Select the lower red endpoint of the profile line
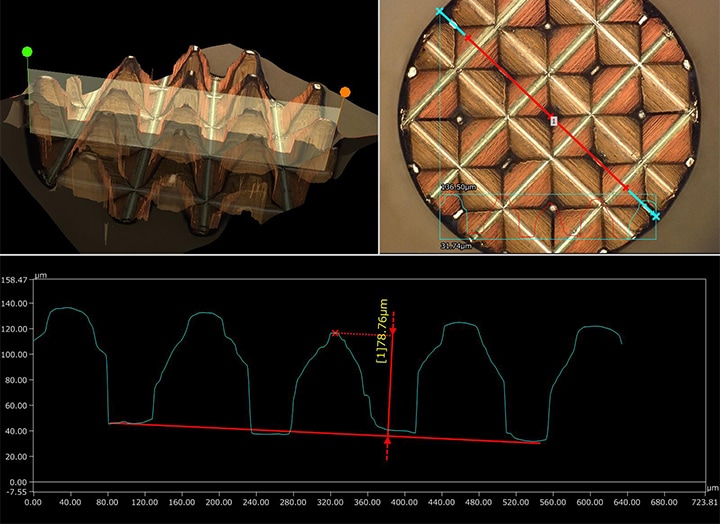The height and width of the screenshot is (524, 720). click(x=627, y=187)
